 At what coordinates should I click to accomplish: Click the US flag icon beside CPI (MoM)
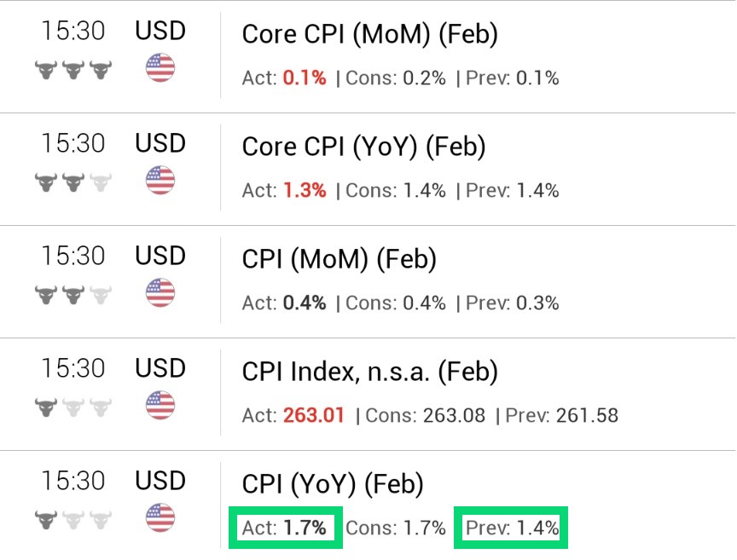(x=160, y=292)
